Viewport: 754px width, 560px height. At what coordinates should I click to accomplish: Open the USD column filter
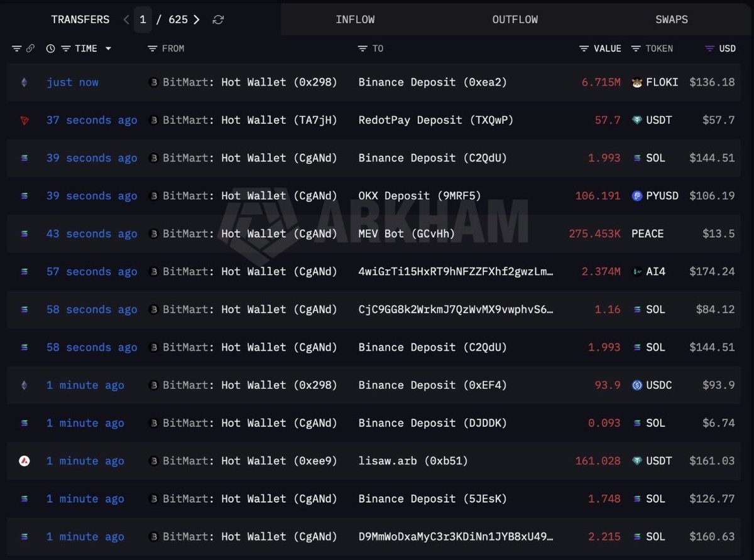pos(710,48)
